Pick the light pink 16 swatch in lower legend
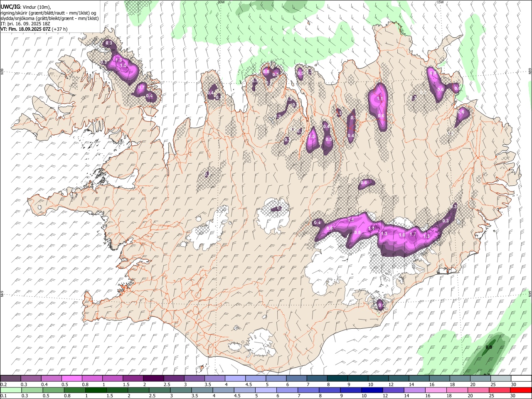 (435, 390)
